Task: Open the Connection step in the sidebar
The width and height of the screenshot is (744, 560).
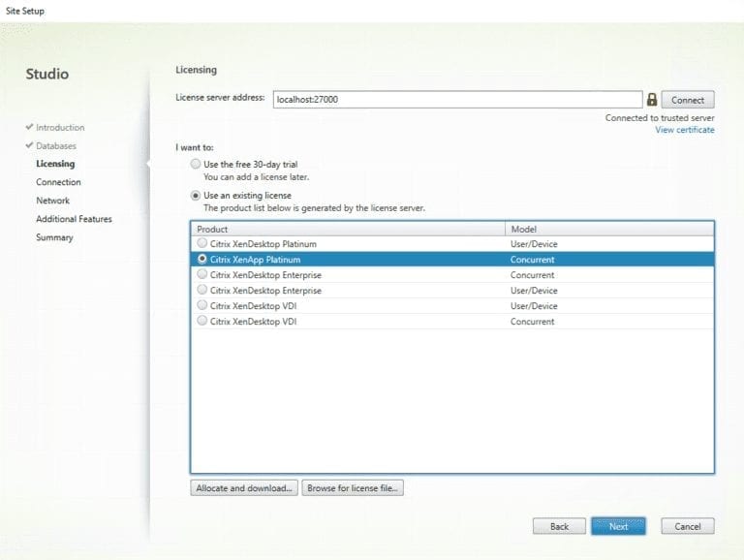Action: 58,182
